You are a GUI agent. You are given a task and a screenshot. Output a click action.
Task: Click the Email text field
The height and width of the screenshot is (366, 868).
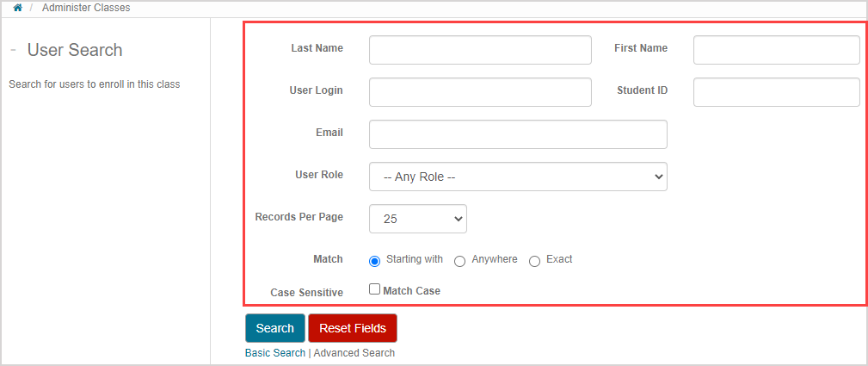pyautogui.click(x=518, y=134)
